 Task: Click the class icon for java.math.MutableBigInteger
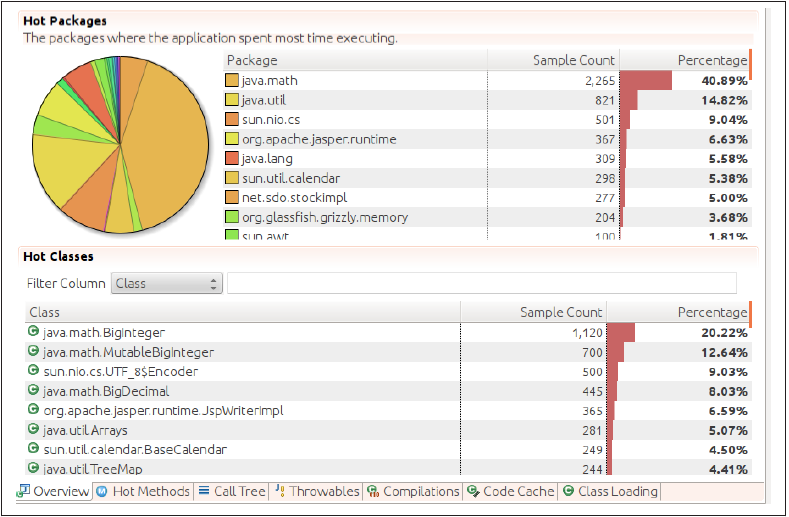[x=33, y=351]
